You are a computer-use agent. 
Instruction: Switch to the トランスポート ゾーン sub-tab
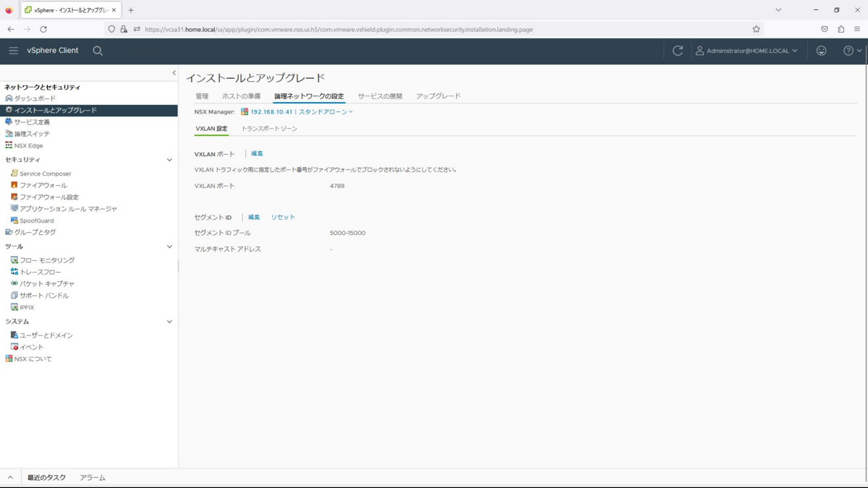pos(269,129)
